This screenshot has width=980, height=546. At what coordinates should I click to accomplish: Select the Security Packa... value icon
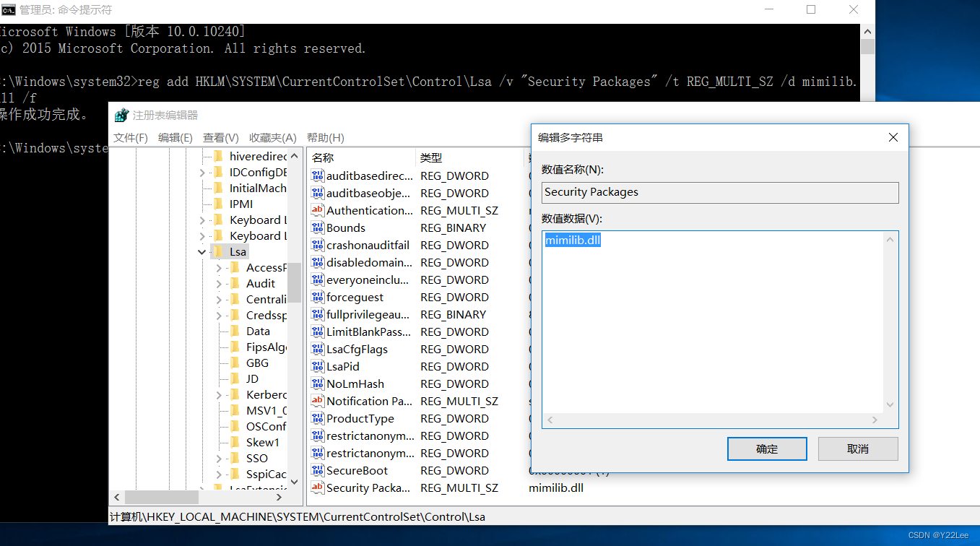coord(318,487)
